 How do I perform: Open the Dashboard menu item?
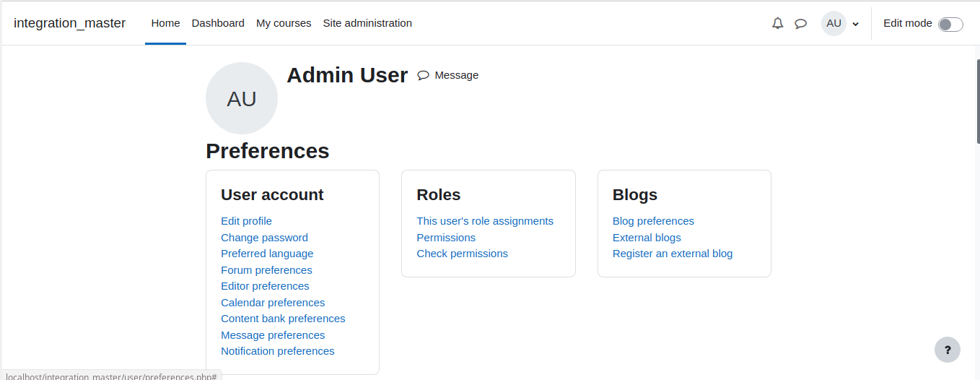coord(218,23)
